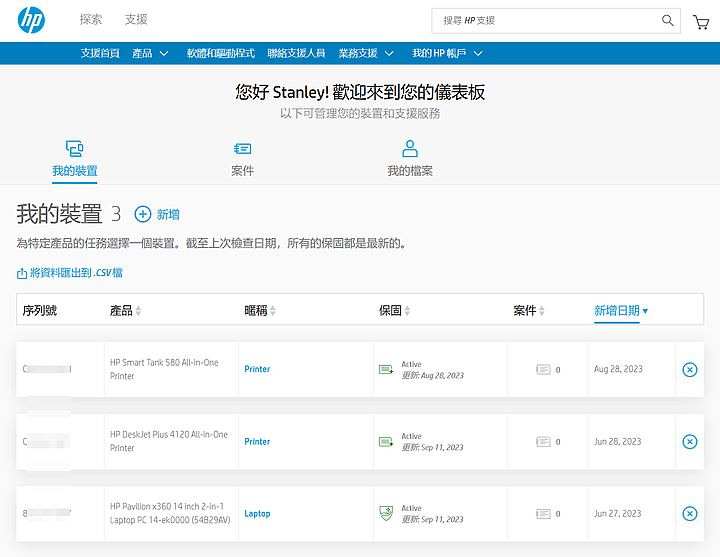Click Active warranty status for Pavilion x360
This screenshot has width=720, height=557.
pos(411,508)
